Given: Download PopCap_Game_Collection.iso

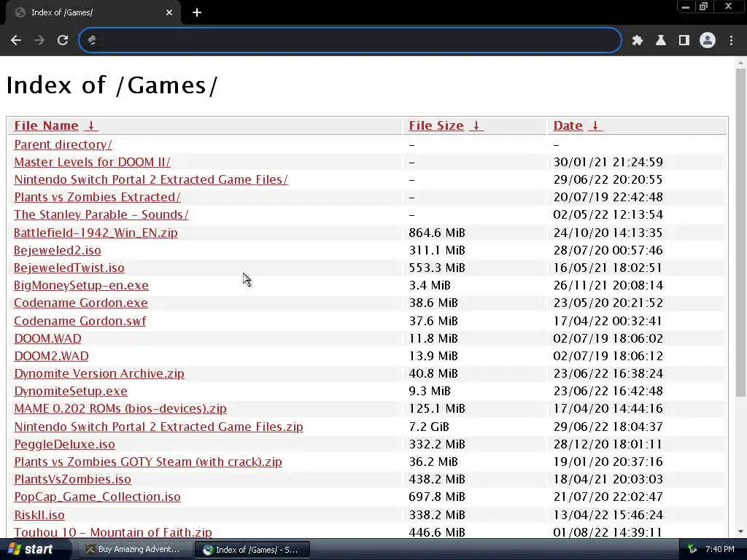Looking at the screenshot, I should pos(97,497).
